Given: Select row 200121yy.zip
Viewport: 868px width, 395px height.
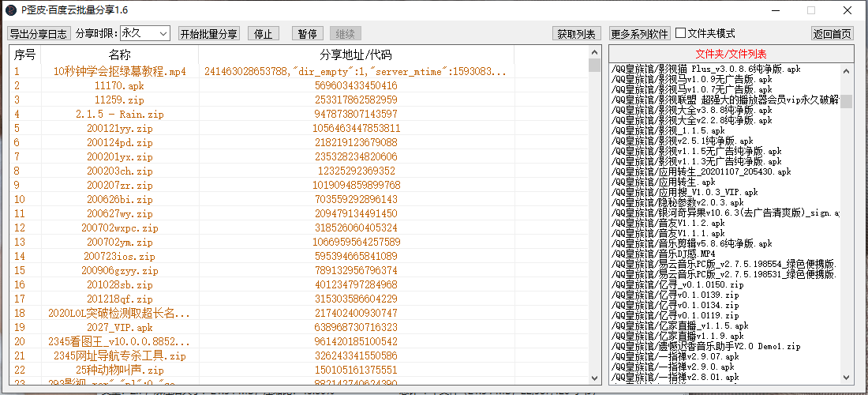Looking at the screenshot, I should pyautogui.click(x=299, y=129).
